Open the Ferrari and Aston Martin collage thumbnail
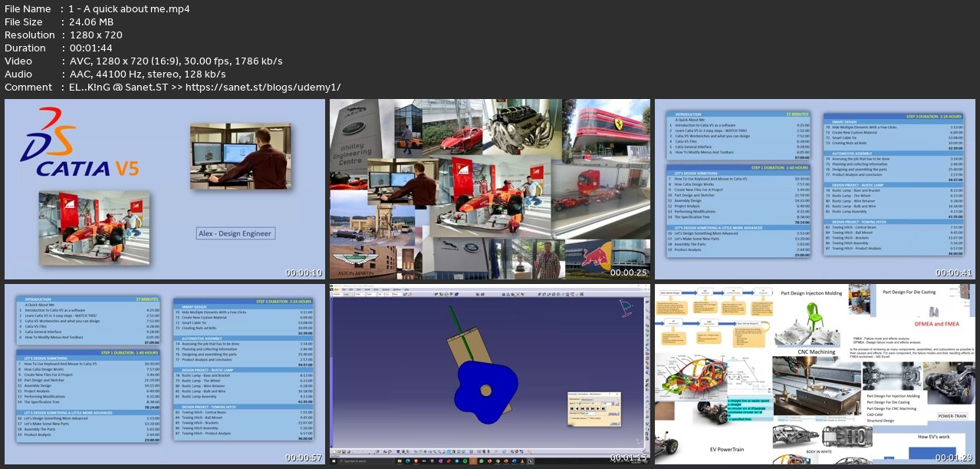 point(490,190)
